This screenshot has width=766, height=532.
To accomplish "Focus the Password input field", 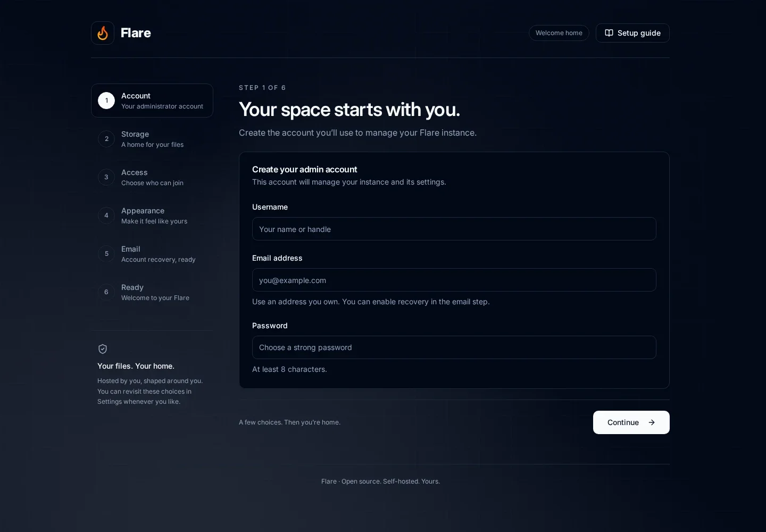I will 454,347.
